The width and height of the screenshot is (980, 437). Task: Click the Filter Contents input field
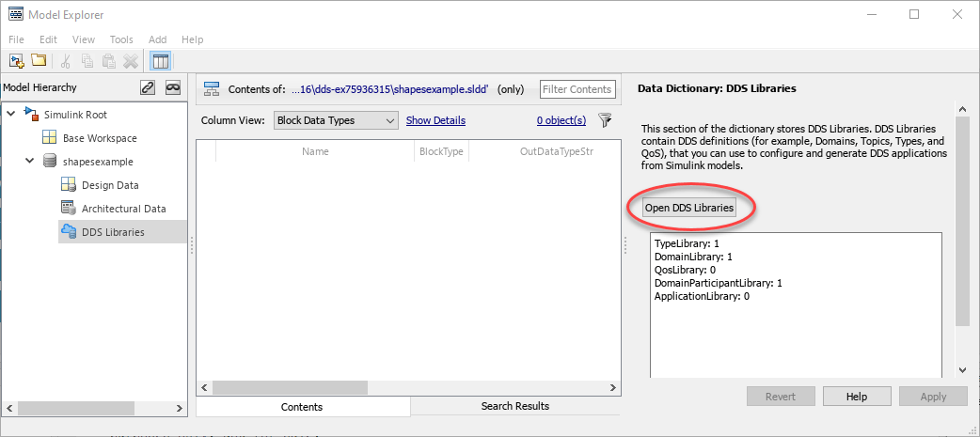(577, 89)
